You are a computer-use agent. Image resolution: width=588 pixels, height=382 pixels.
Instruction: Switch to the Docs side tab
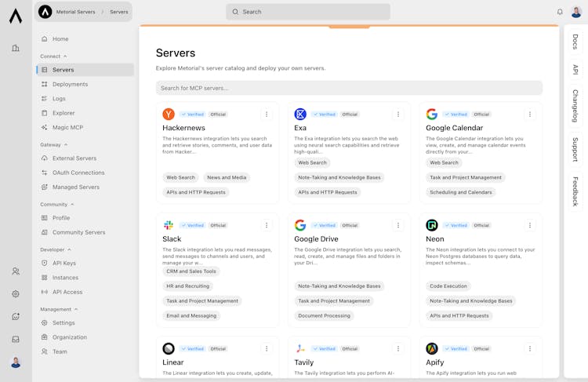tap(575, 42)
